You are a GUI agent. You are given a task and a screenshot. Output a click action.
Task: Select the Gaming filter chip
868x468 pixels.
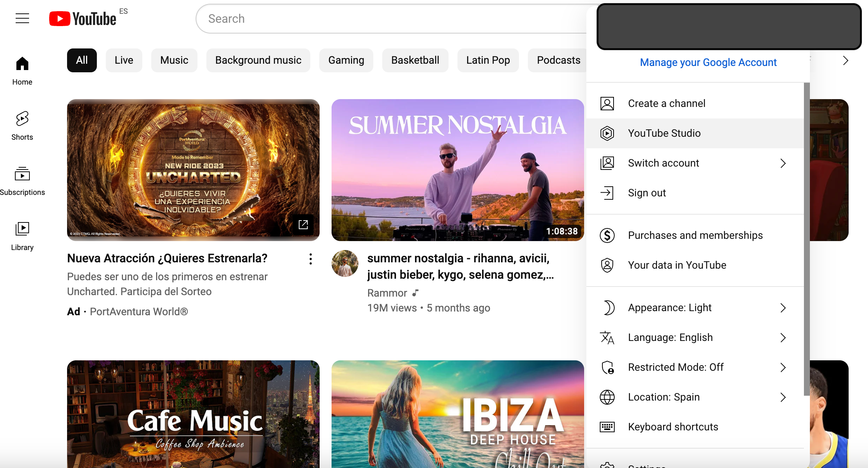pyautogui.click(x=346, y=60)
